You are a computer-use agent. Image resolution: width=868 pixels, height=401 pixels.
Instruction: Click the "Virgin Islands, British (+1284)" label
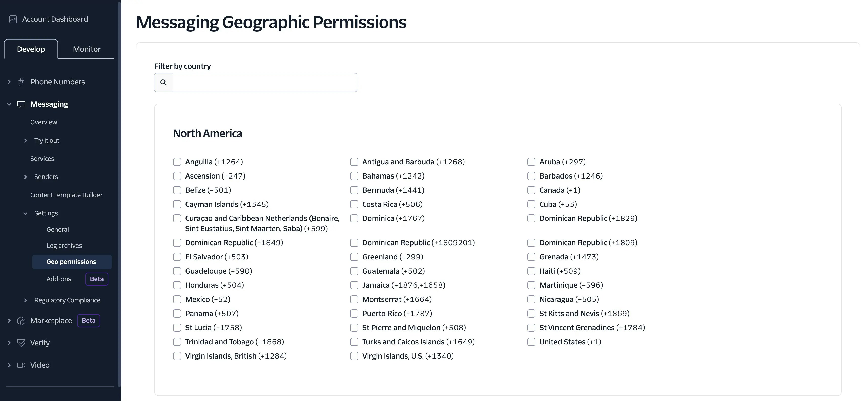236,356
